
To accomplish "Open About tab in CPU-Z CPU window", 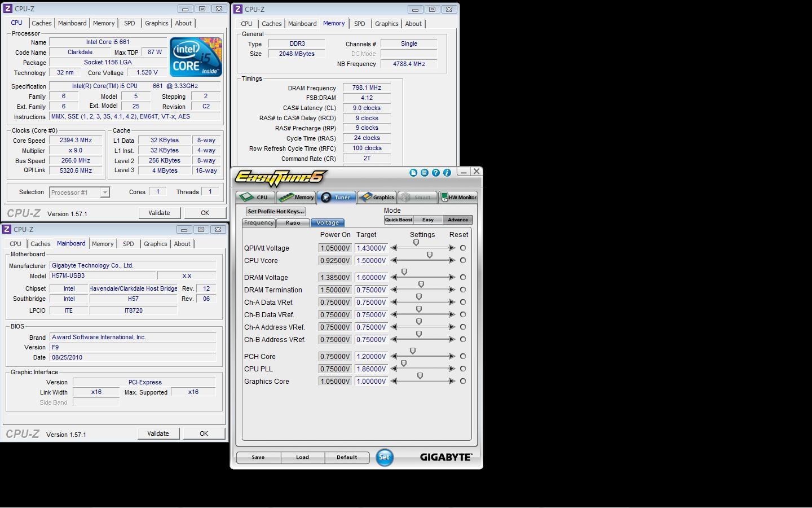I will pyautogui.click(x=183, y=23).
